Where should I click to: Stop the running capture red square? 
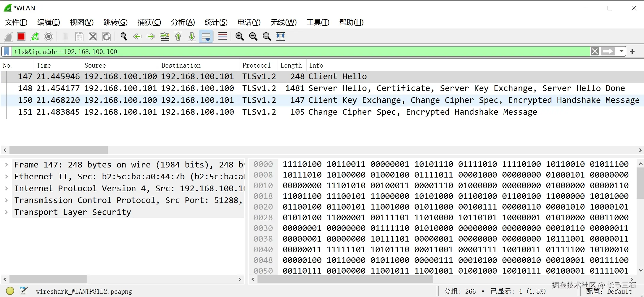[x=21, y=36]
